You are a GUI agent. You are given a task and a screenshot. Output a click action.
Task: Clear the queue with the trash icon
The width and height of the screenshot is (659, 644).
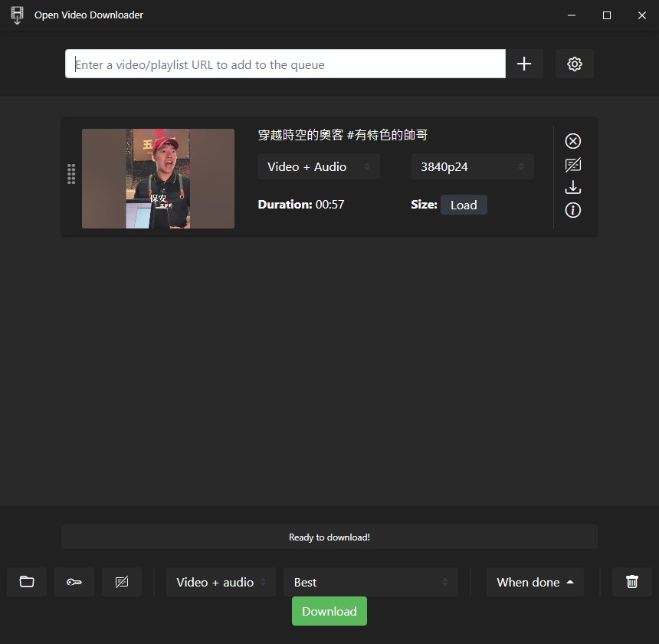click(x=631, y=582)
